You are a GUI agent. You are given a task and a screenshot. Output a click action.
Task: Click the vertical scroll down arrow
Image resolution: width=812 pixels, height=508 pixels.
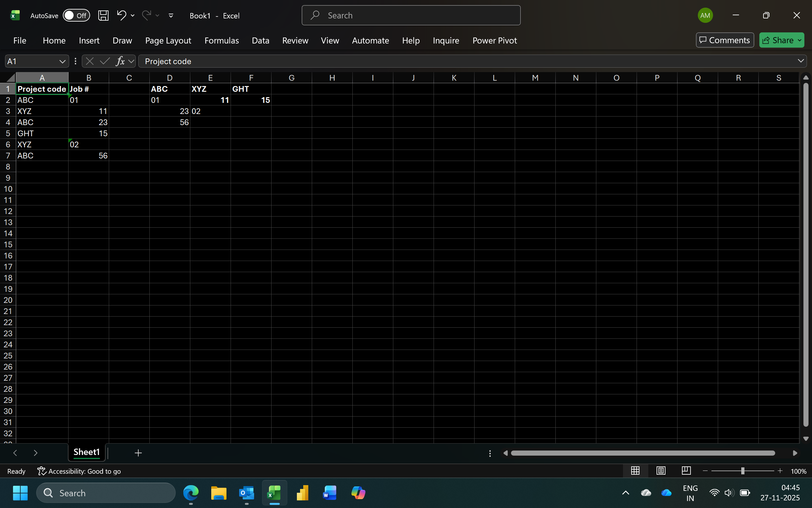806,439
